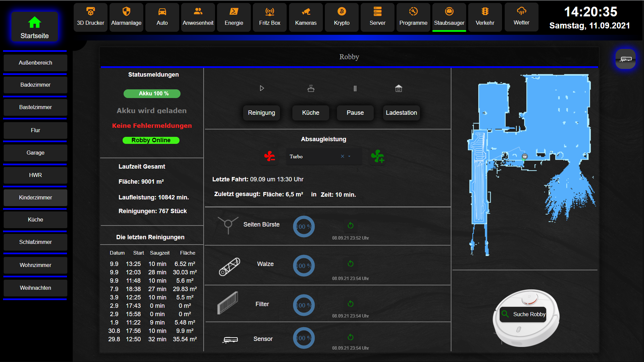Click the side brush icon
644x362 pixels.
pyautogui.click(x=228, y=225)
